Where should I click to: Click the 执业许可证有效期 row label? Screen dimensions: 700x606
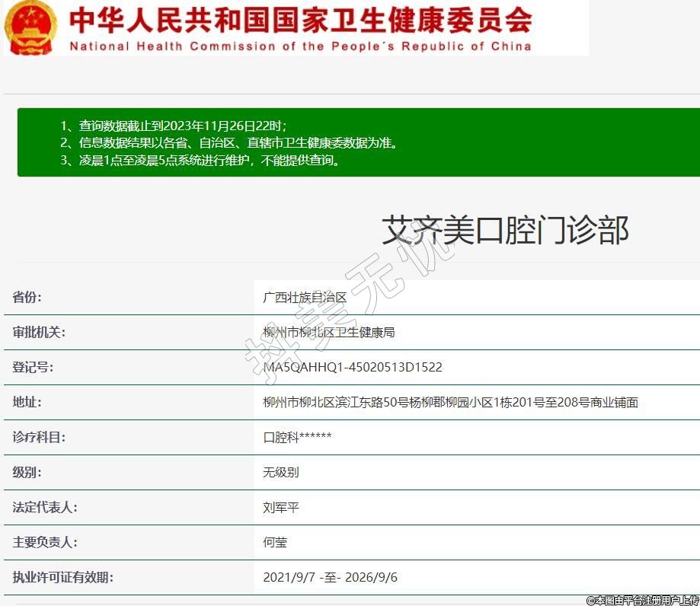[63, 577]
